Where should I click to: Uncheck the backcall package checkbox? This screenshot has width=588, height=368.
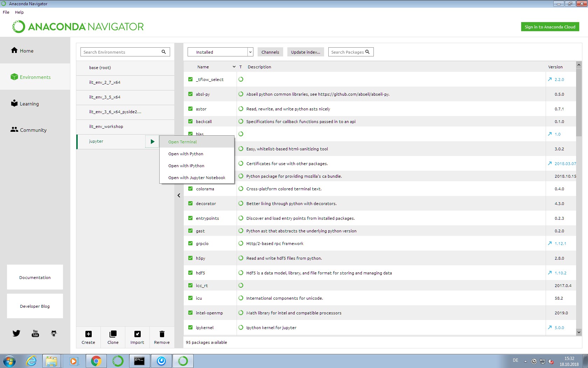[190, 121]
